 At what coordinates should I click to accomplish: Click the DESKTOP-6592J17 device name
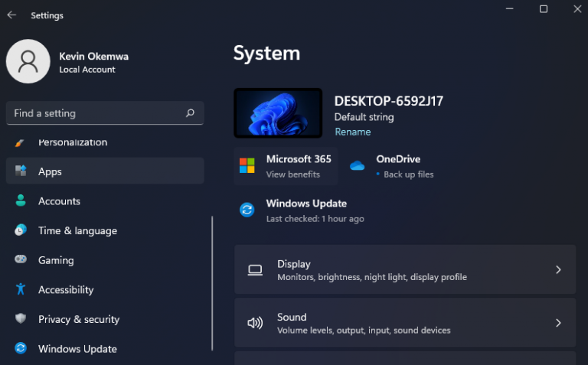coord(388,101)
